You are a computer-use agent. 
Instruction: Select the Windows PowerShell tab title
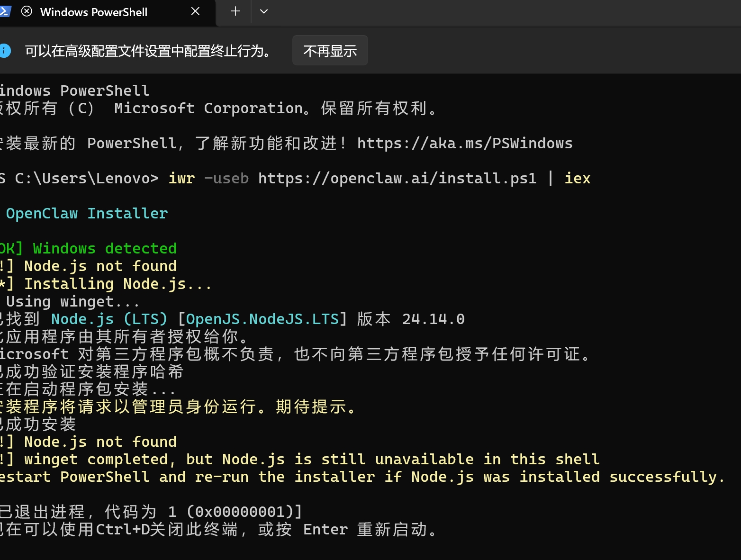tap(93, 12)
